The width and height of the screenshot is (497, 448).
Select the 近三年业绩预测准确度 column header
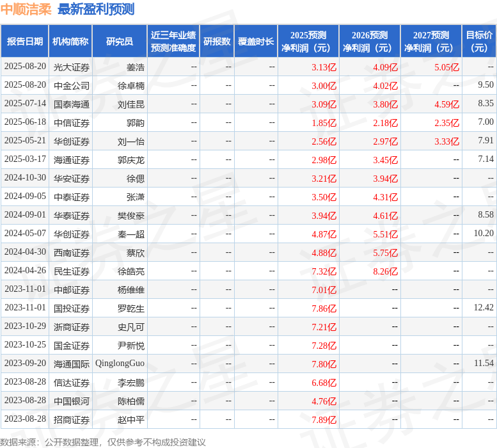click(173, 41)
